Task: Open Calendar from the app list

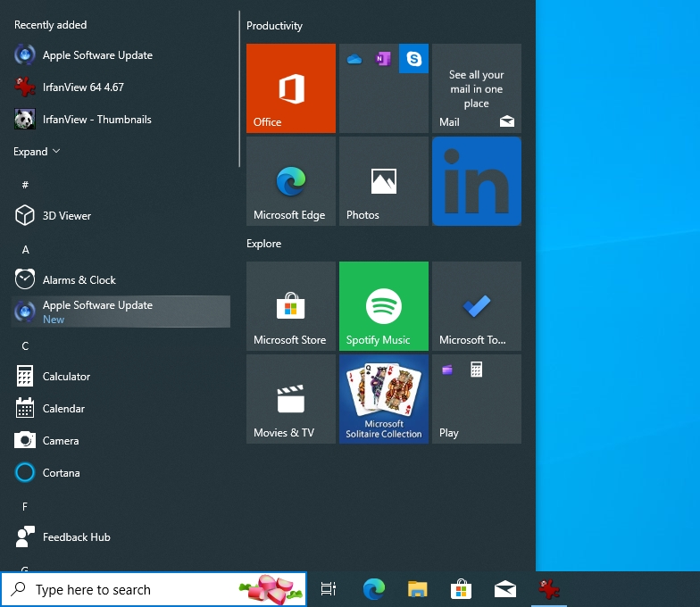Action: click(121, 409)
